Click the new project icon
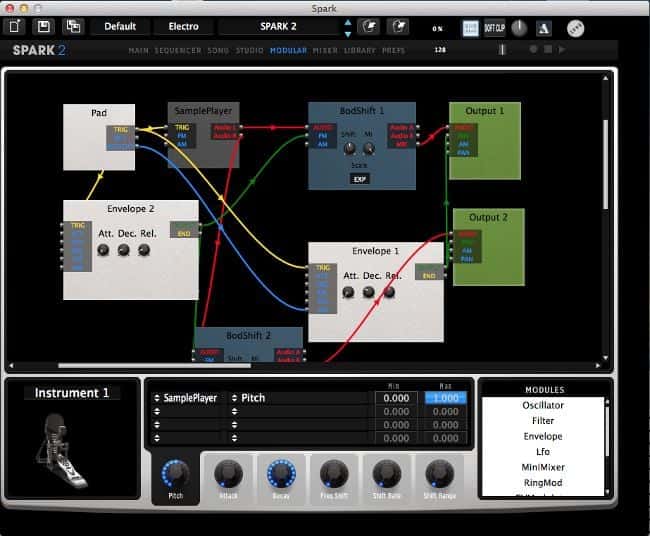Image resolution: width=650 pixels, height=536 pixels. pos(17,27)
